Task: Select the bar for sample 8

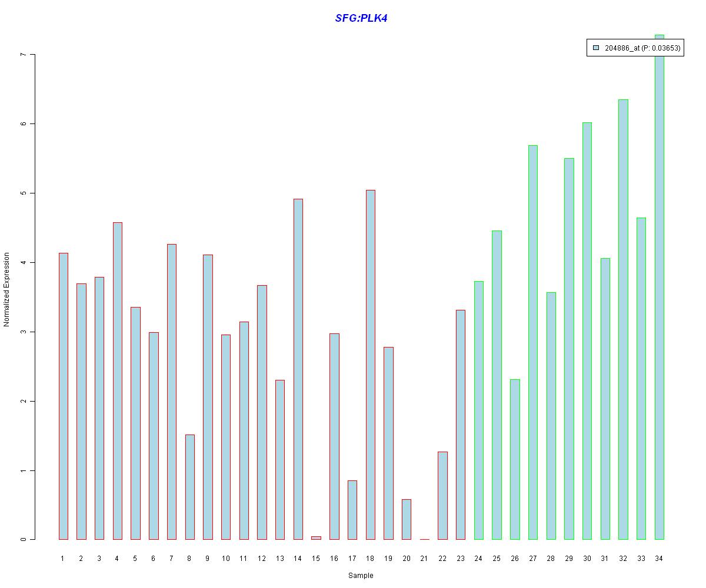Action: [x=189, y=487]
